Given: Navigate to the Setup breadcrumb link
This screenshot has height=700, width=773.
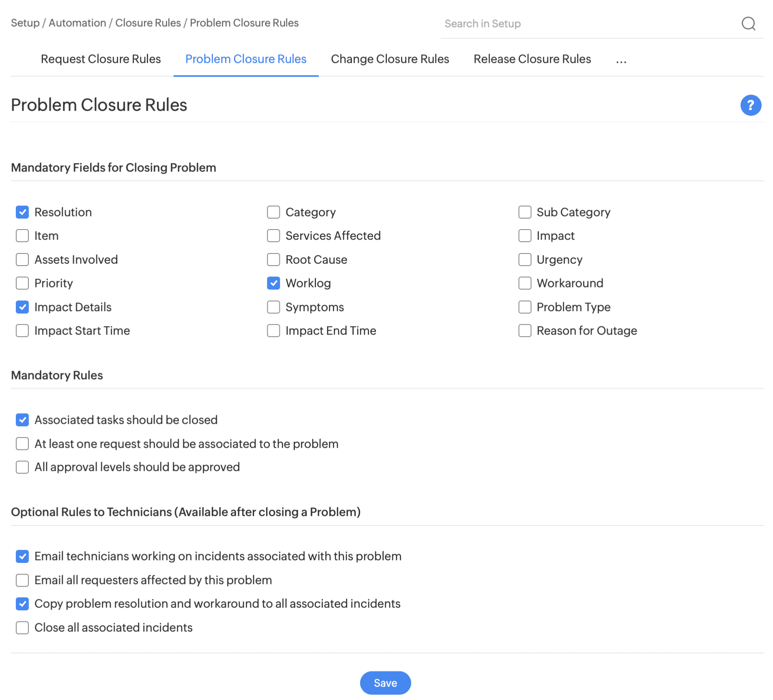Looking at the screenshot, I should tap(25, 23).
